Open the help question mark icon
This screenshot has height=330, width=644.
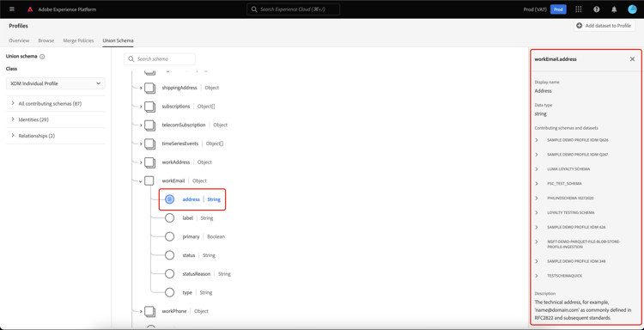(x=597, y=9)
